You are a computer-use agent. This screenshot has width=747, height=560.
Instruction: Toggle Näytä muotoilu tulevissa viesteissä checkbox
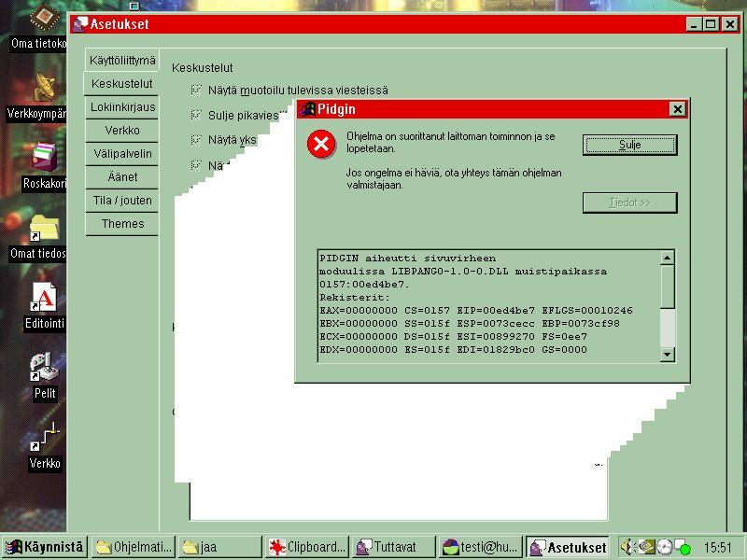tap(196, 90)
